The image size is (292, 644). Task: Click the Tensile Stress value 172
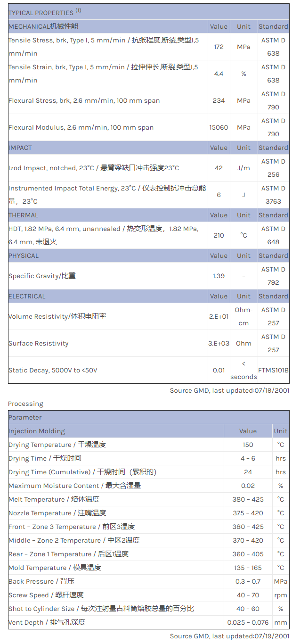(x=219, y=47)
